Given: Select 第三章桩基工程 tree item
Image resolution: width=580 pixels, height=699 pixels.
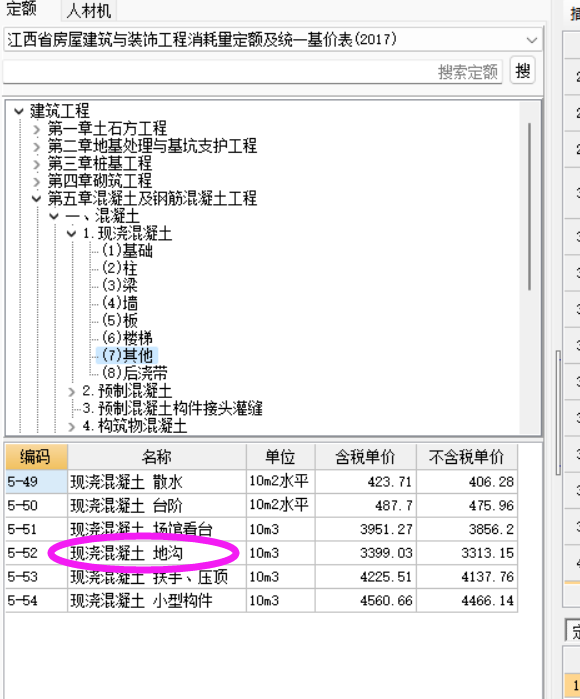Looking at the screenshot, I should 99,164.
